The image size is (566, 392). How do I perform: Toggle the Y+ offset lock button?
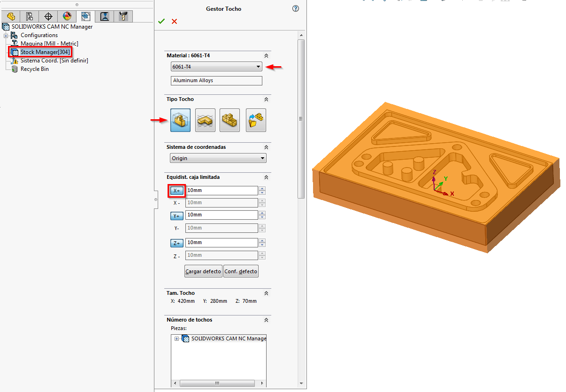176,215
